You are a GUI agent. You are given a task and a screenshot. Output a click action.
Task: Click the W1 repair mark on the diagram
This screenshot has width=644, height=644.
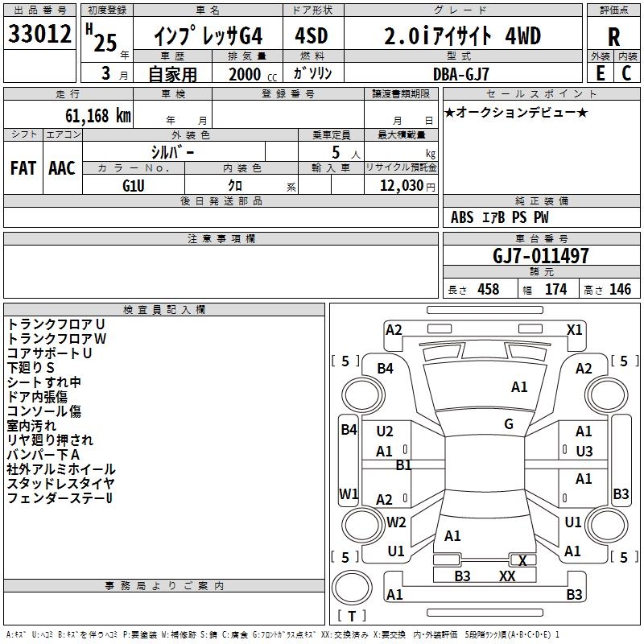coord(349,493)
